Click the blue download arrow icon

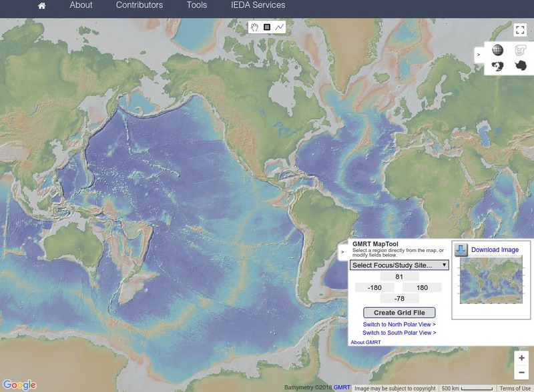pyautogui.click(x=461, y=250)
